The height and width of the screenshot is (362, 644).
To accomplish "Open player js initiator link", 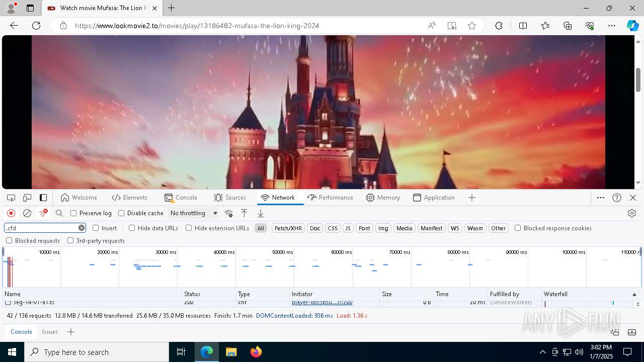I will click(322, 303).
